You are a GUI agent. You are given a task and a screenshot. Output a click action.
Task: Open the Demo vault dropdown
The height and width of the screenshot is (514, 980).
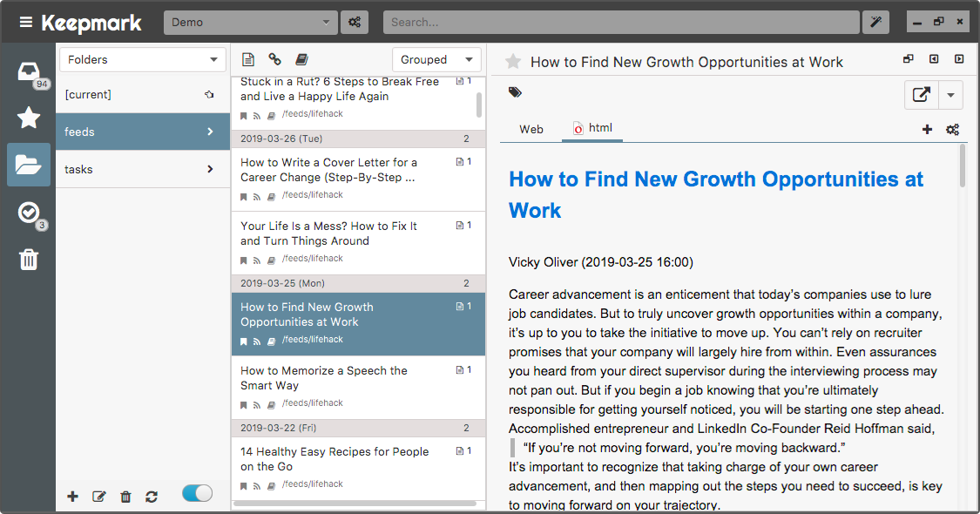click(251, 23)
